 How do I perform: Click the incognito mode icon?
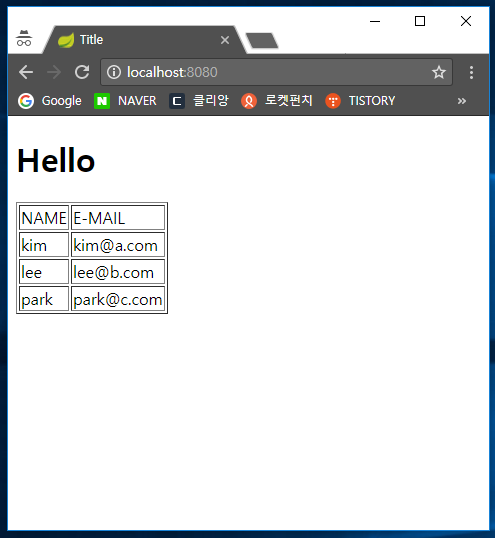pyautogui.click(x=24, y=38)
